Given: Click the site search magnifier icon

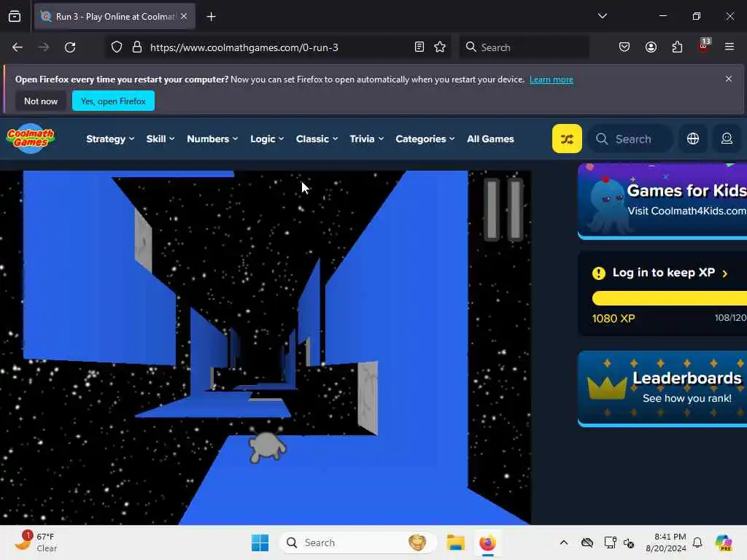Looking at the screenshot, I should [602, 139].
